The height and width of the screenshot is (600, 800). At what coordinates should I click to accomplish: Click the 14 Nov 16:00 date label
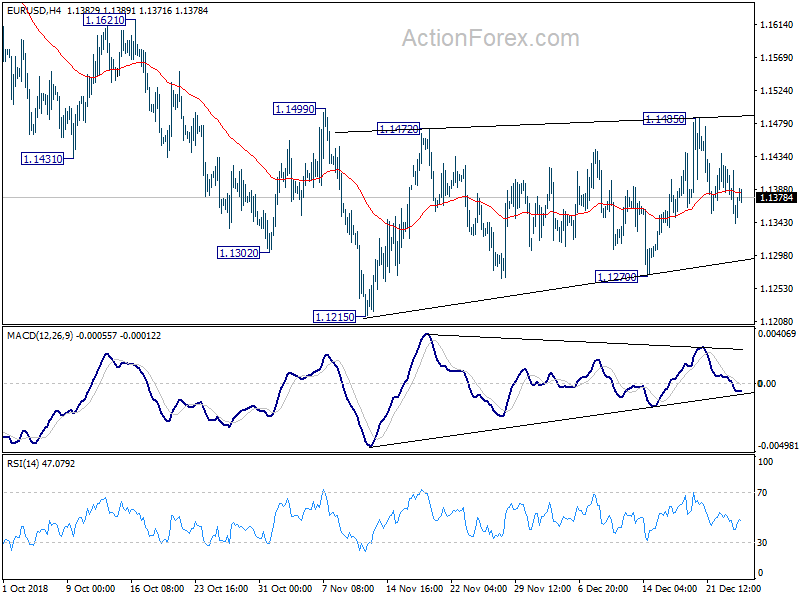(414, 588)
